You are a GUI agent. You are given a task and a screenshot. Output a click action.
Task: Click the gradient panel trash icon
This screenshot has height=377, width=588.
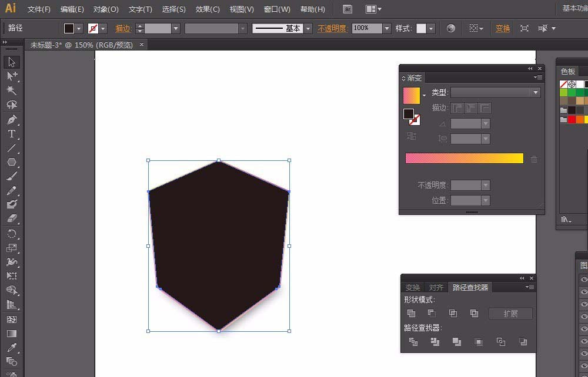(534, 159)
